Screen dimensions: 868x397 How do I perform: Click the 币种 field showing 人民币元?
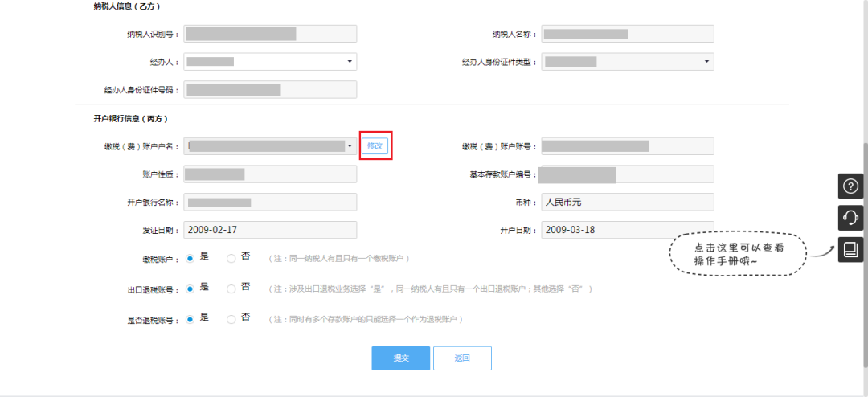pyautogui.click(x=628, y=202)
